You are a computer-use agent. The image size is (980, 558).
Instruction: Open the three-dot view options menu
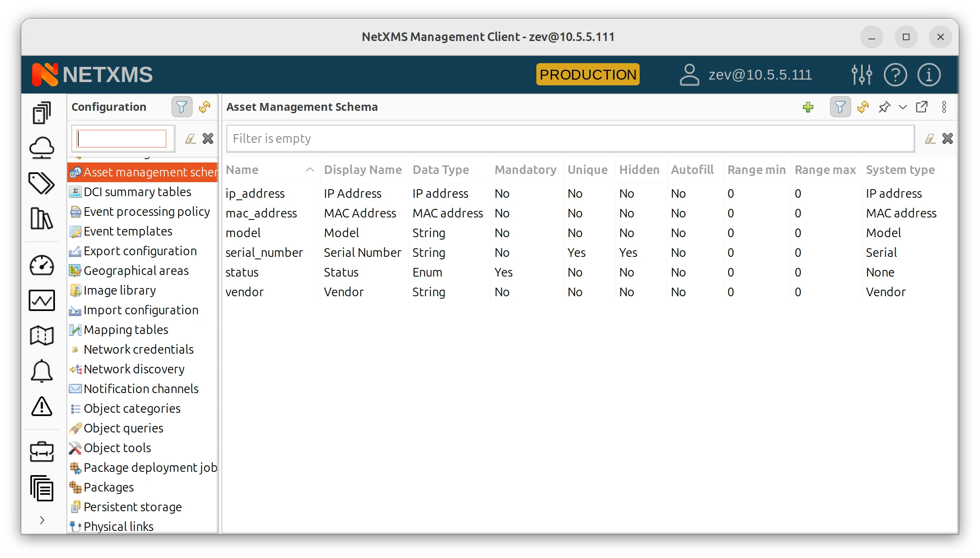click(x=943, y=107)
